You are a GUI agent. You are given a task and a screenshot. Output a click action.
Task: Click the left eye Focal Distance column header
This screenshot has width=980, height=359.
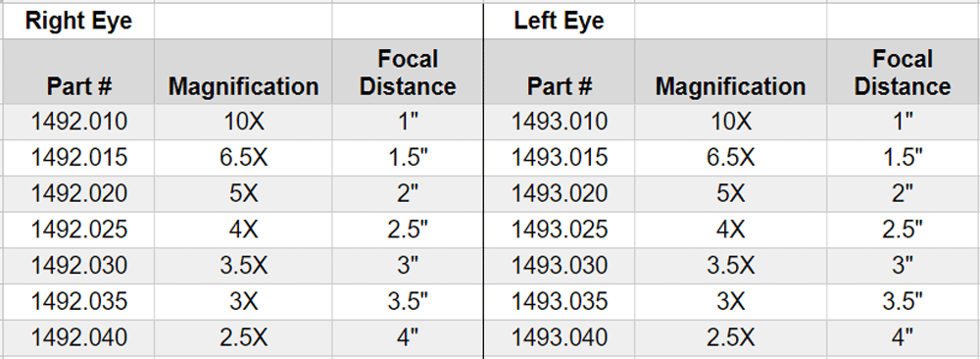(903, 72)
